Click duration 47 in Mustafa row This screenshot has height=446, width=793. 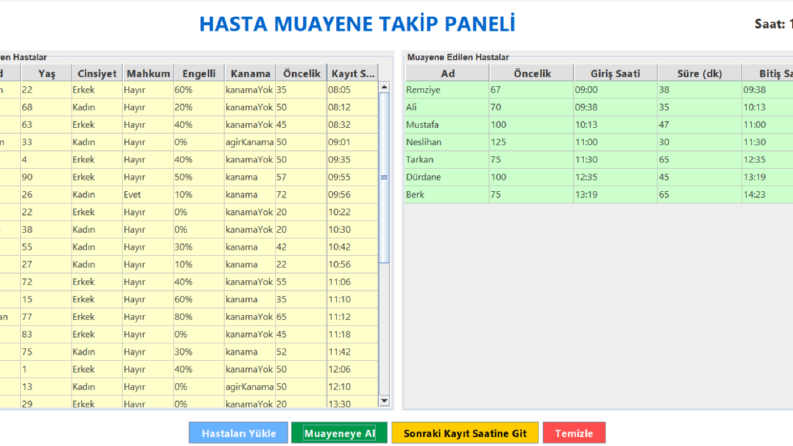[699, 125]
